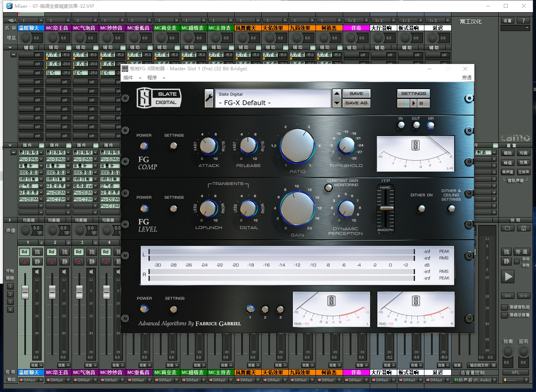Toggle the FG Comp power LED

point(144,146)
